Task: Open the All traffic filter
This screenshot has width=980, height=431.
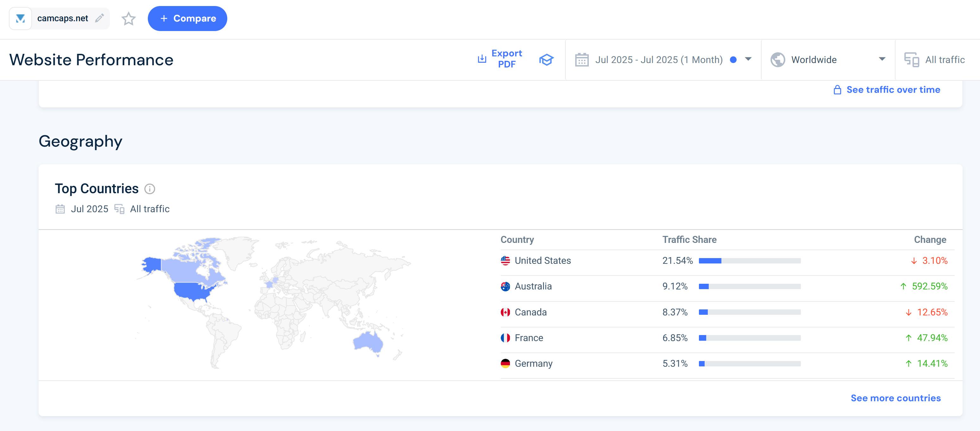Action: click(945, 60)
